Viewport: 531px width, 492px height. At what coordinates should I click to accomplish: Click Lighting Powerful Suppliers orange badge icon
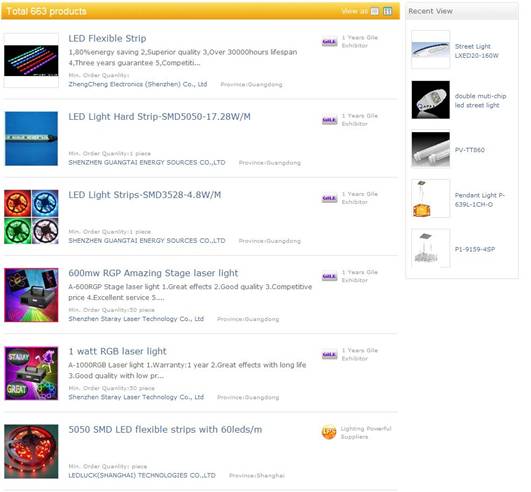329,432
